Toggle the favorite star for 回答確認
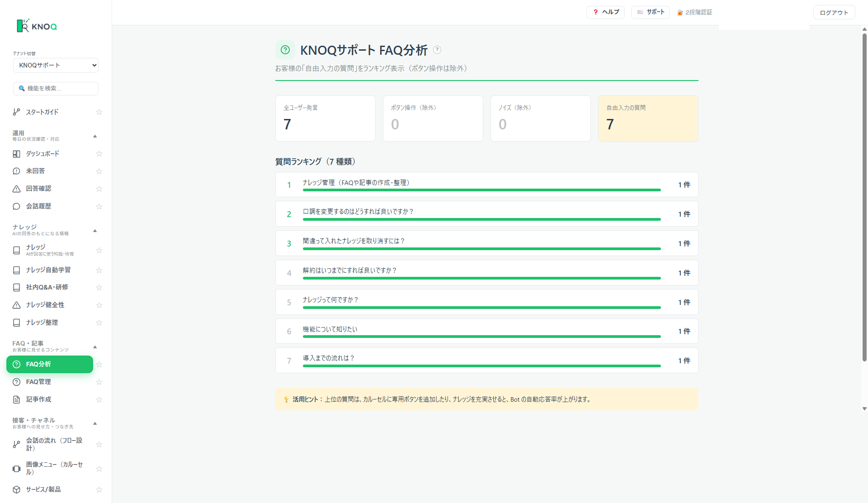Screen dimensions: 868x503 coord(99,189)
